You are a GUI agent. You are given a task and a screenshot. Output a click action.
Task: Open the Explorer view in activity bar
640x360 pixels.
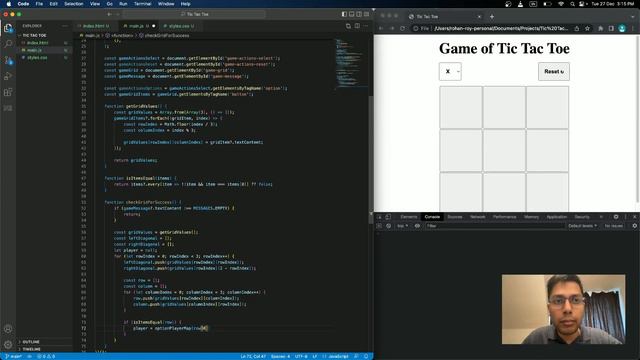[8, 28]
